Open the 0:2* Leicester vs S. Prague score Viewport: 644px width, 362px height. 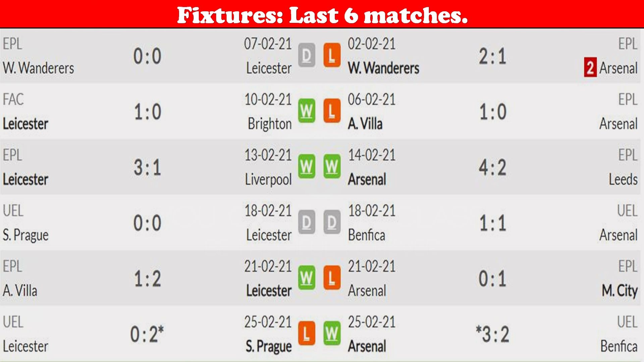pyautogui.click(x=147, y=334)
